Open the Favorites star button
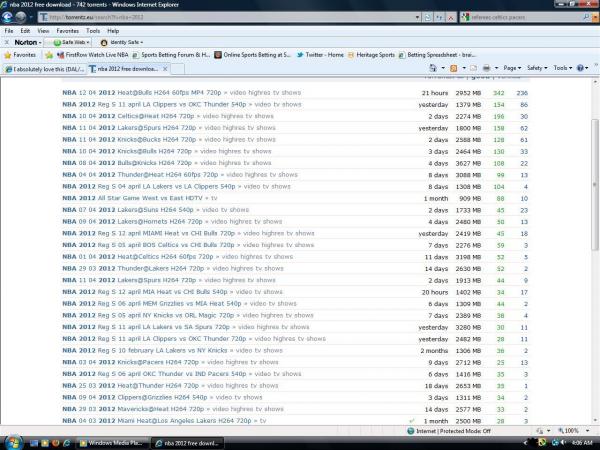 [22, 55]
